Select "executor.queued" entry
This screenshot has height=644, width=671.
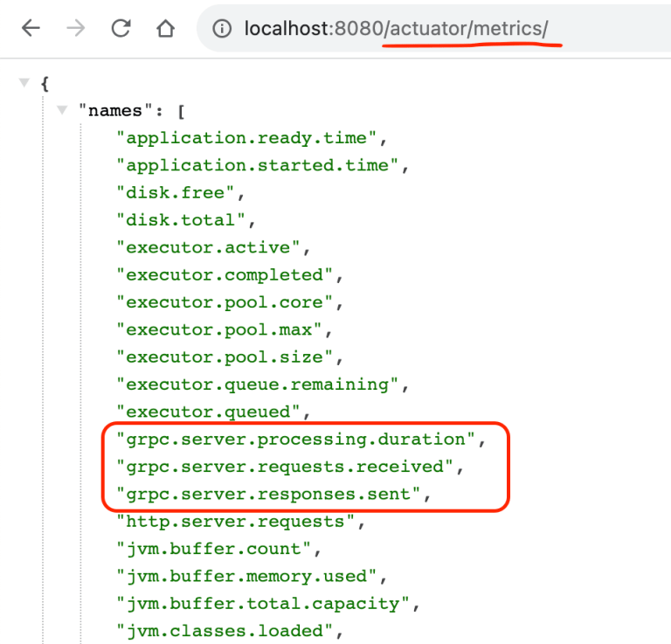click(209, 412)
